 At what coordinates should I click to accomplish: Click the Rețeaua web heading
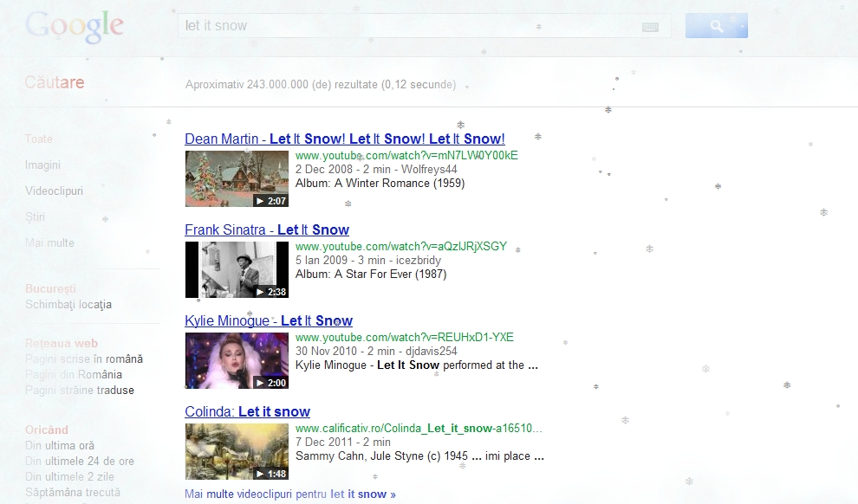coord(62,343)
